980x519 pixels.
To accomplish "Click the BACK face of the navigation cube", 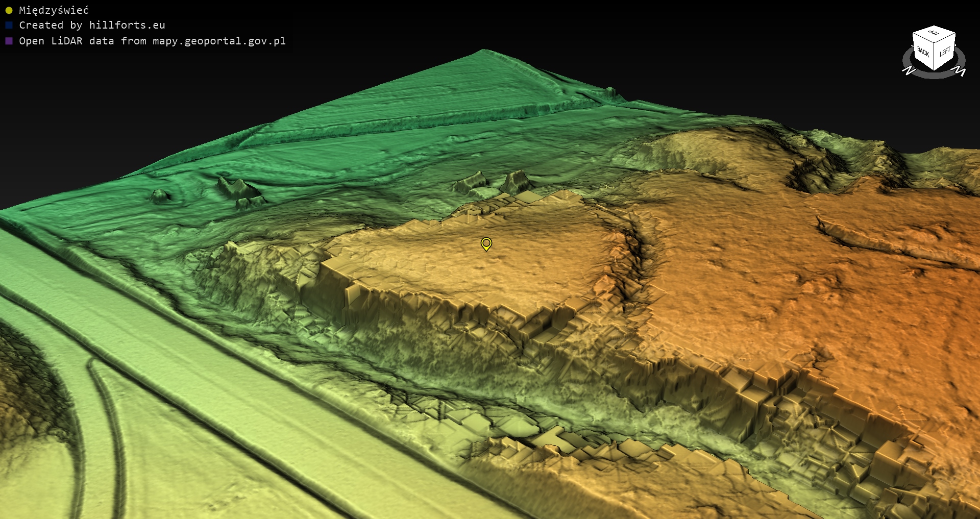I will click(x=923, y=52).
